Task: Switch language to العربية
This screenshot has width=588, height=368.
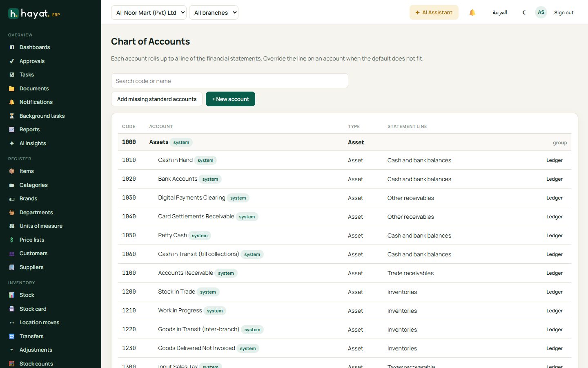Action: pos(500,13)
